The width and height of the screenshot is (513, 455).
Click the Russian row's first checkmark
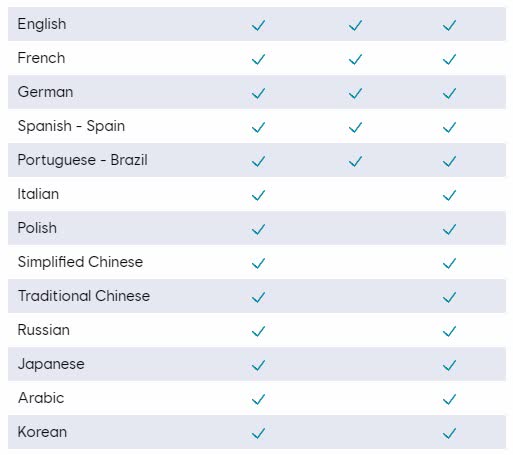point(258,331)
